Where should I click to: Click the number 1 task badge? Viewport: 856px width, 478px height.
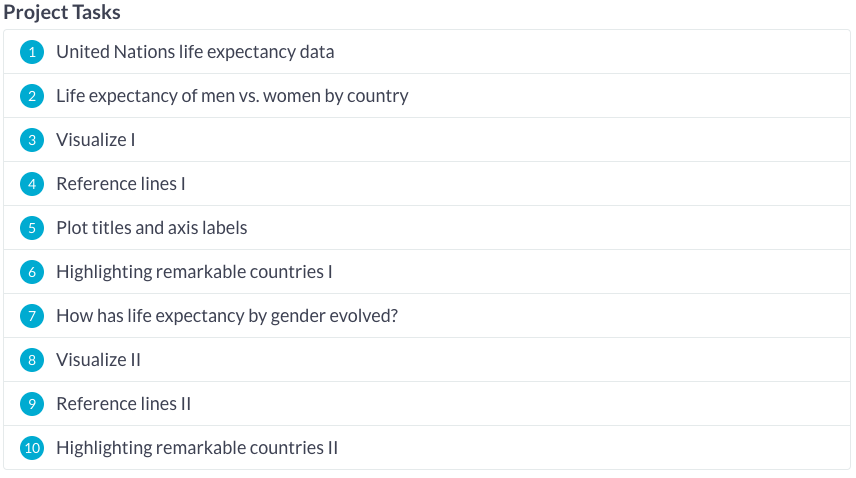pyautogui.click(x=32, y=52)
